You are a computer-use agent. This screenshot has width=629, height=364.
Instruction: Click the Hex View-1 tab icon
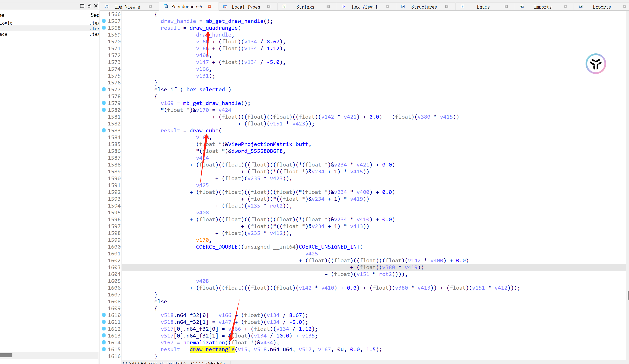coord(344,7)
